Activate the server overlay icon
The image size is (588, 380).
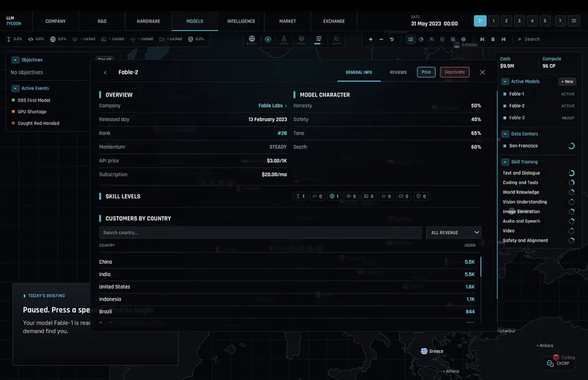click(453, 39)
